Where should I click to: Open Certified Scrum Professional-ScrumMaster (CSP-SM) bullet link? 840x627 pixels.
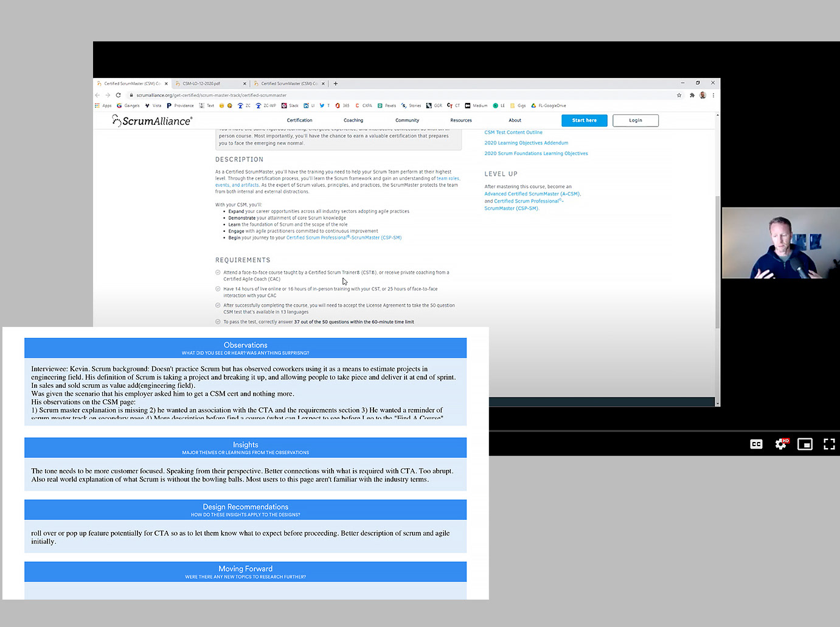(x=344, y=237)
